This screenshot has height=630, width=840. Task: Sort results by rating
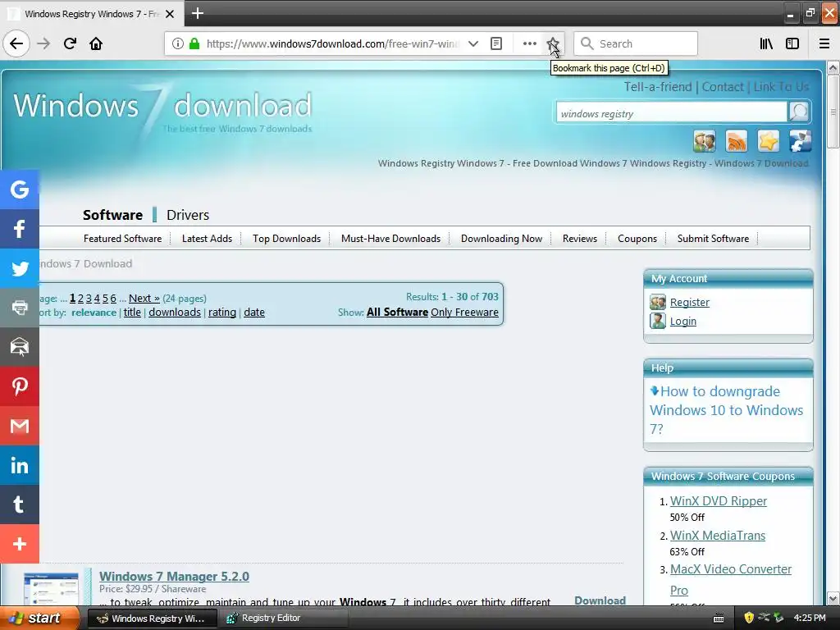click(x=222, y=313)
